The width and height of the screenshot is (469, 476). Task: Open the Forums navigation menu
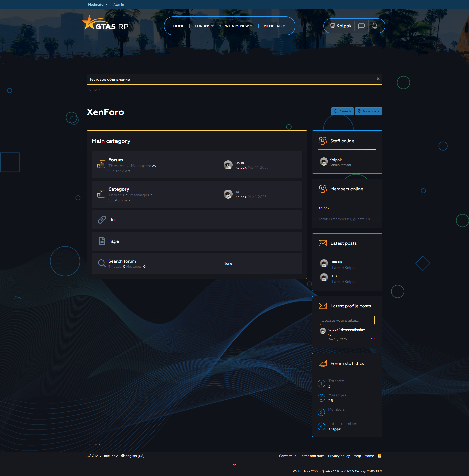coord(204,26)
